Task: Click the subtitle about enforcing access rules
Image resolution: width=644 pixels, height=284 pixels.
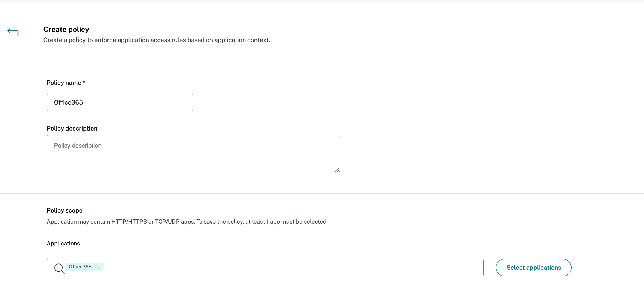Action: (x=156, y=40)
